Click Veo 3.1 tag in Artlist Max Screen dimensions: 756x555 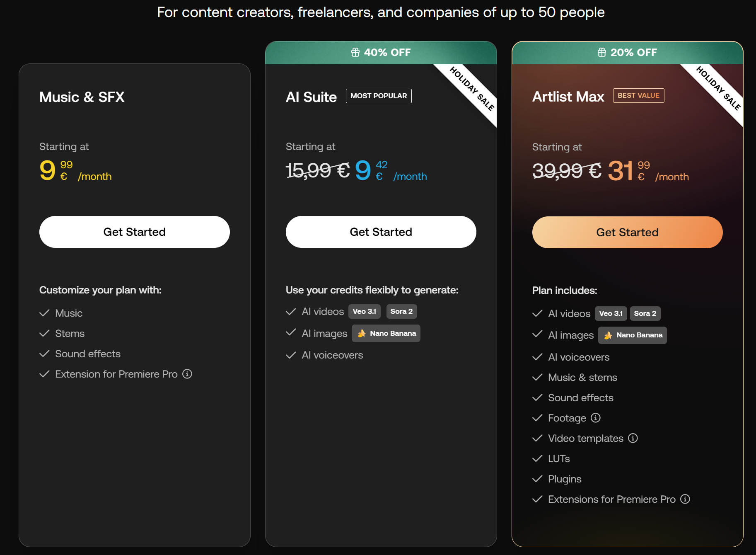tap(611, 313)
